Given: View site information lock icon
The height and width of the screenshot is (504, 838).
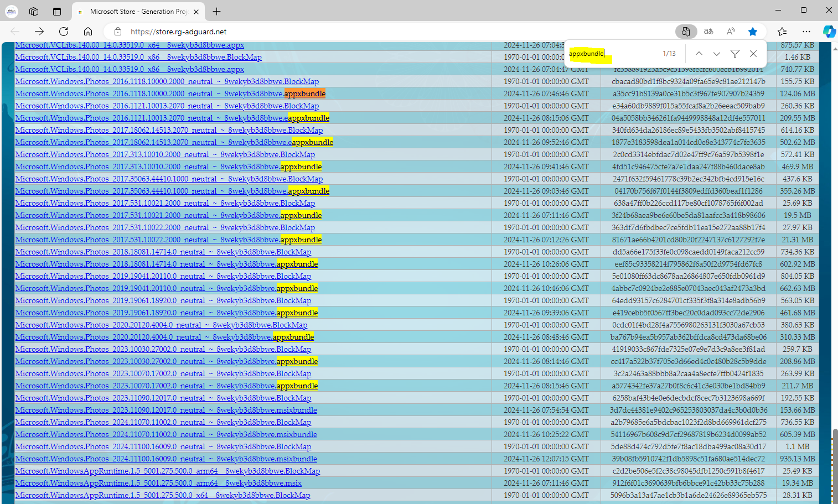Looking at the screenshot, I should (x=118, y=32).
